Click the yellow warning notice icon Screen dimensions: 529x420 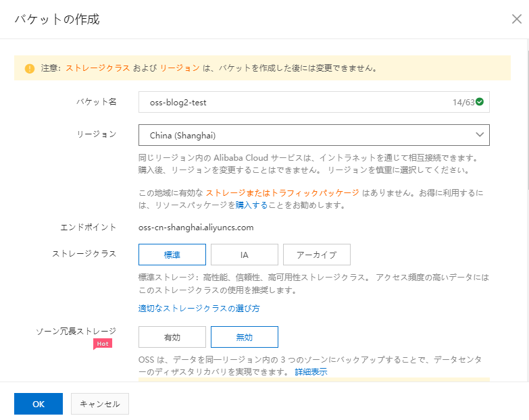30,68
